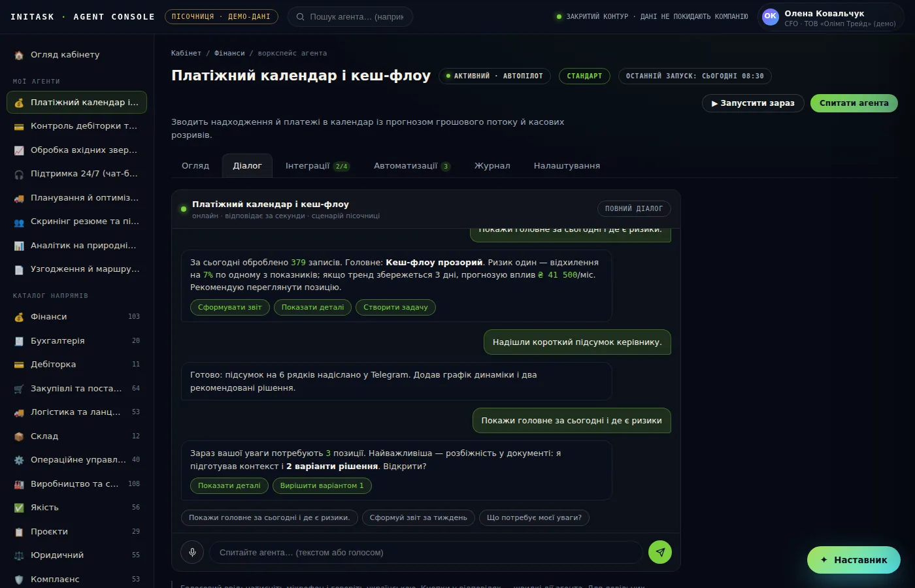Click Склад box icon

point(19,436)
